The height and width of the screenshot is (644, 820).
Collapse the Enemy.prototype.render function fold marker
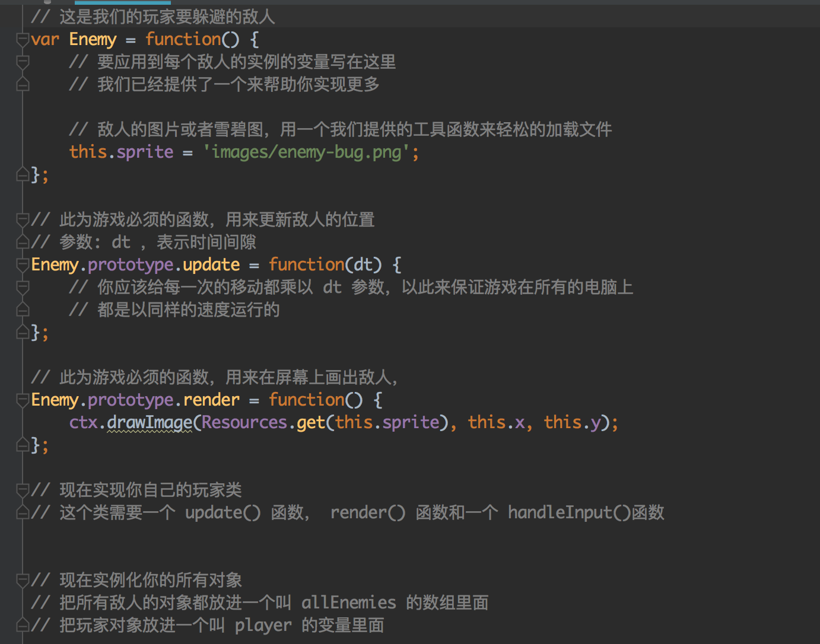click(23, 400)
